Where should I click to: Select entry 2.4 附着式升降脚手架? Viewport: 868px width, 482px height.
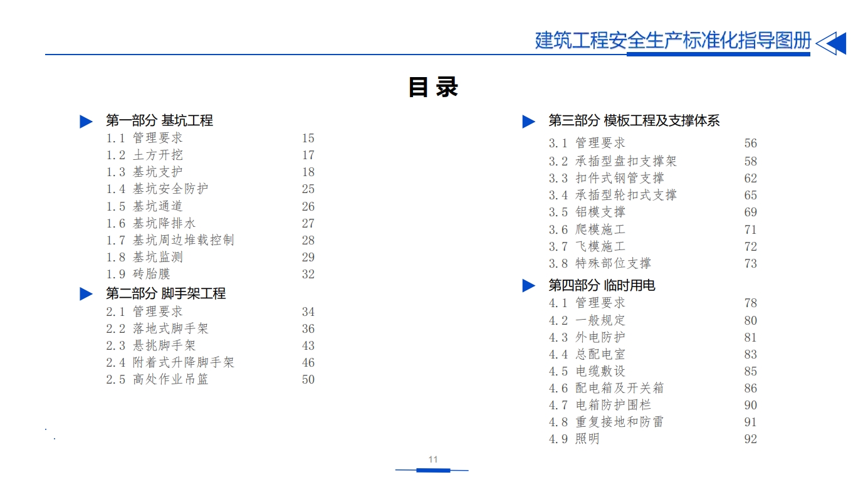click(170, 362)
